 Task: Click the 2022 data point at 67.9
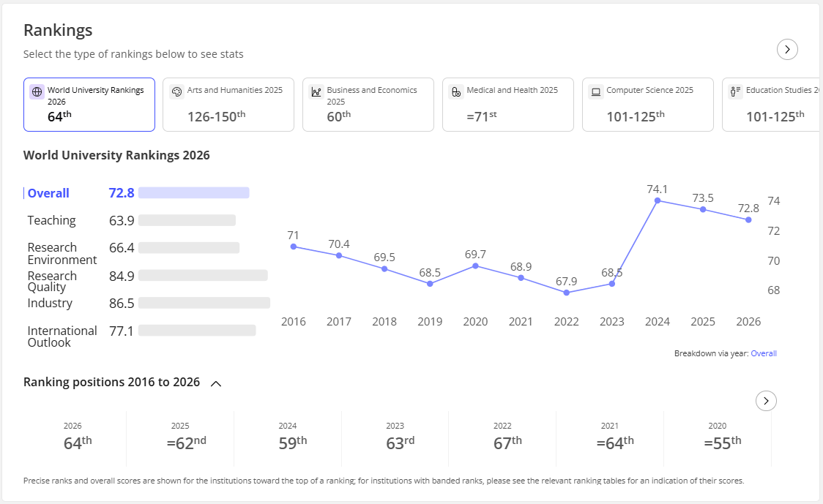coord(566,293)
